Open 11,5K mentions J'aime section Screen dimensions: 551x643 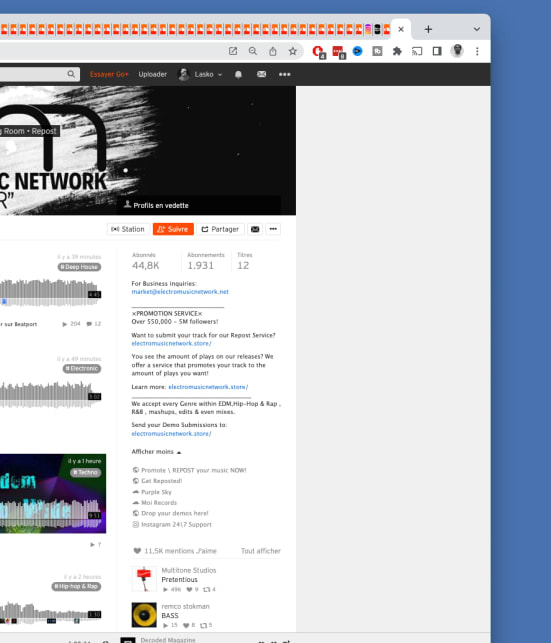coord(175,551)
